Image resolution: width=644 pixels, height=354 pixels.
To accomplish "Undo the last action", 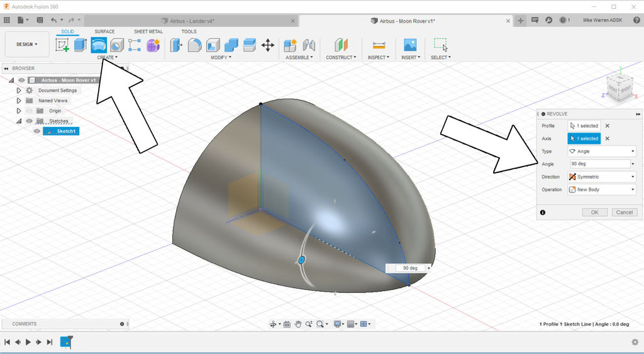I will click(x=54, y=19).
